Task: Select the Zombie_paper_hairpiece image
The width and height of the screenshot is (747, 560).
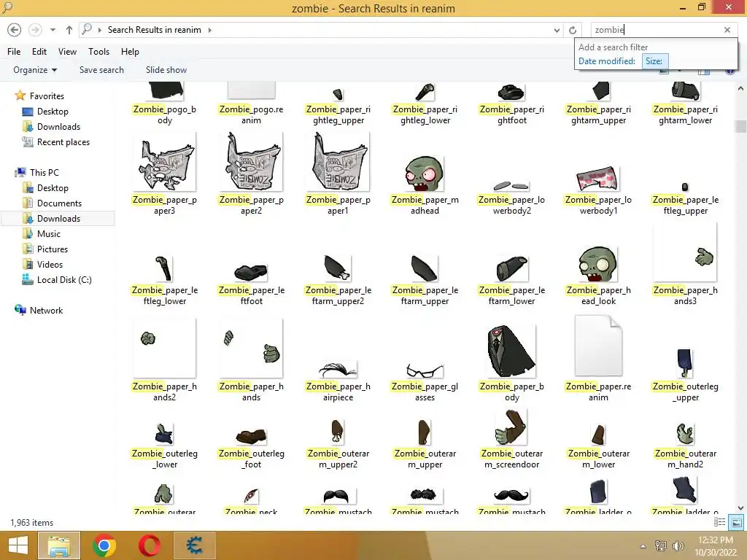Action: 337,370
